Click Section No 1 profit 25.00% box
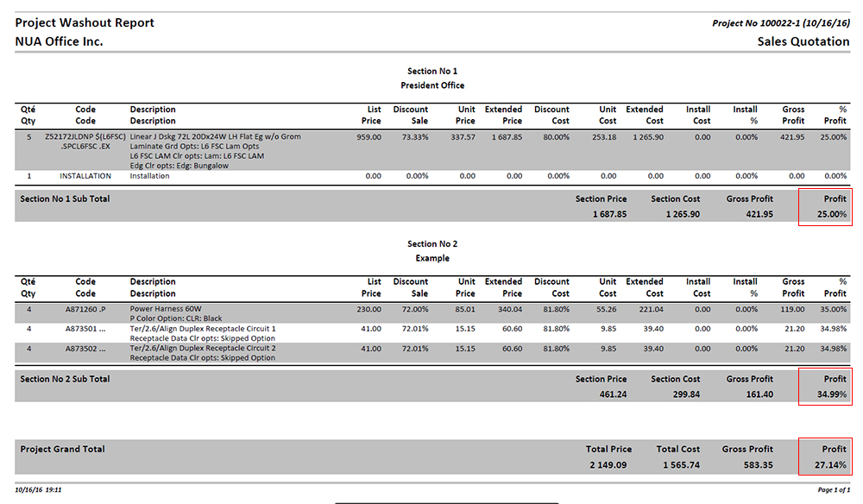The width and height of the screenshot is (863, 504). [x=825, y=207]
